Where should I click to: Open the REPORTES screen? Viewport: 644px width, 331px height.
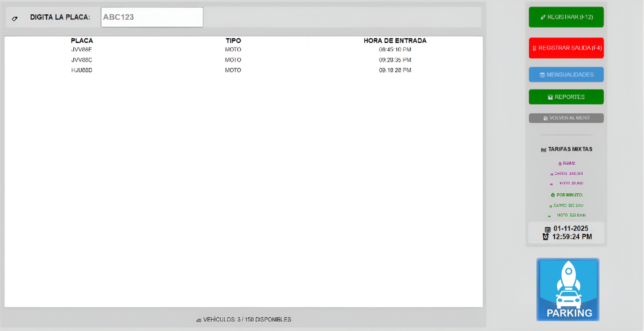pyautogui.click(x=566, y=97)
